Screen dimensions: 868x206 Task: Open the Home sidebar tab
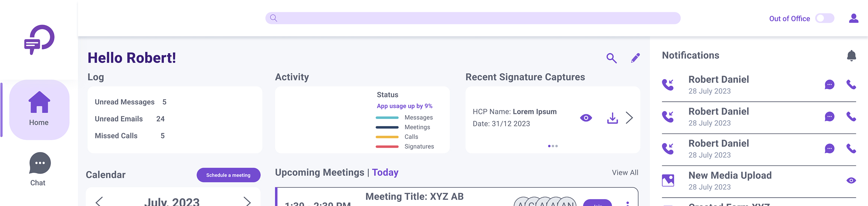pos(39,110)
